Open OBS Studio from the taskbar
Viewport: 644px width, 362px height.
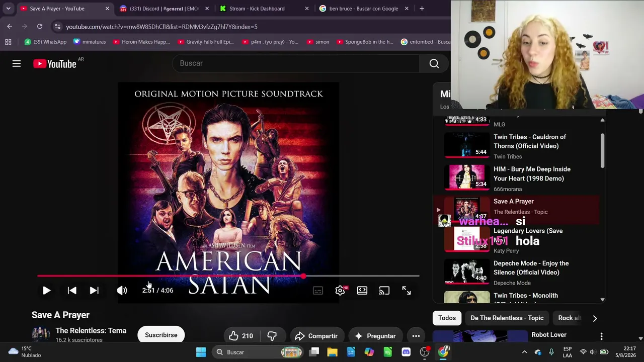coord(425,352)
